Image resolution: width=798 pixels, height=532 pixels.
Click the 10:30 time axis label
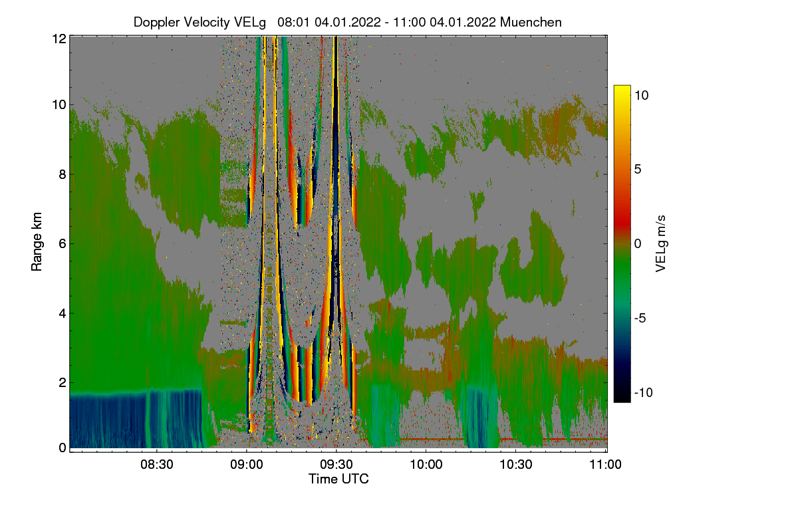pyautogui.click(x=516, y=465)
